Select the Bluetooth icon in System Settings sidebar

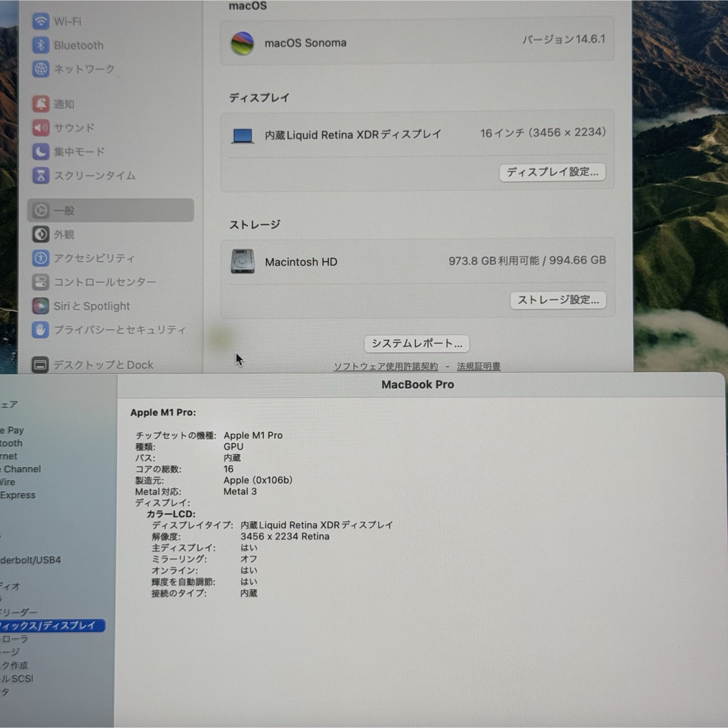(x=41, y=45)
